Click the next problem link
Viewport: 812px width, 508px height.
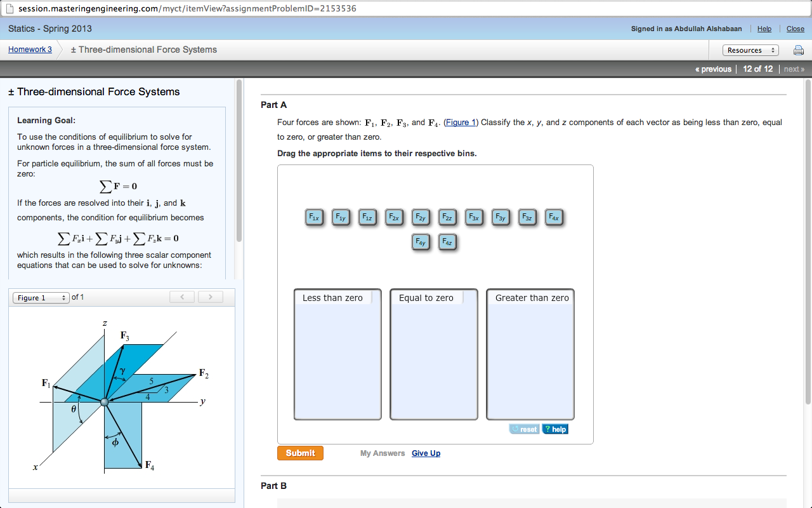794,69
